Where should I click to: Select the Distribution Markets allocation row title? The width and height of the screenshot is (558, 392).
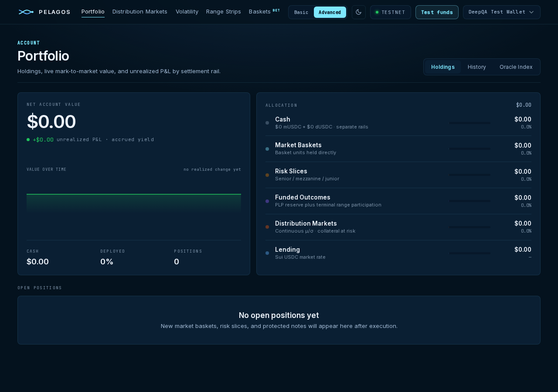coord(306,223)
